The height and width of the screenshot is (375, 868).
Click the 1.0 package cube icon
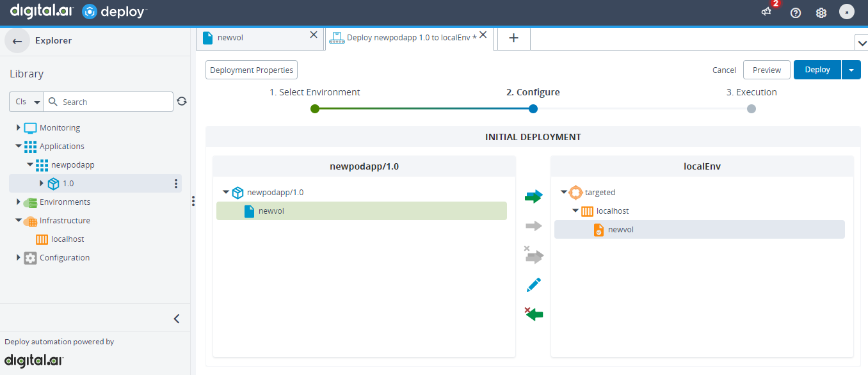pos(53,184)
